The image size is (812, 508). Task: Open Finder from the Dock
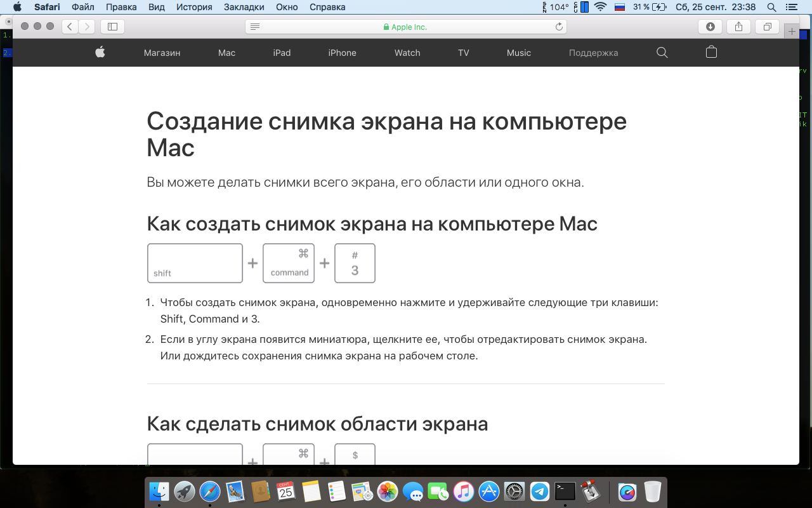(x=159, y=491)
